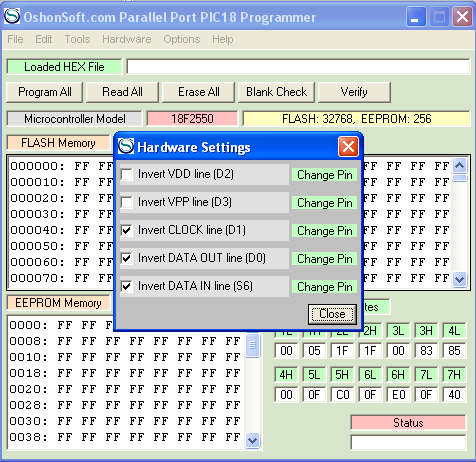The height and width of the screenshot is (462, 476).
Task: Click the 4L configuration byte label
Action: pos(454,331)
